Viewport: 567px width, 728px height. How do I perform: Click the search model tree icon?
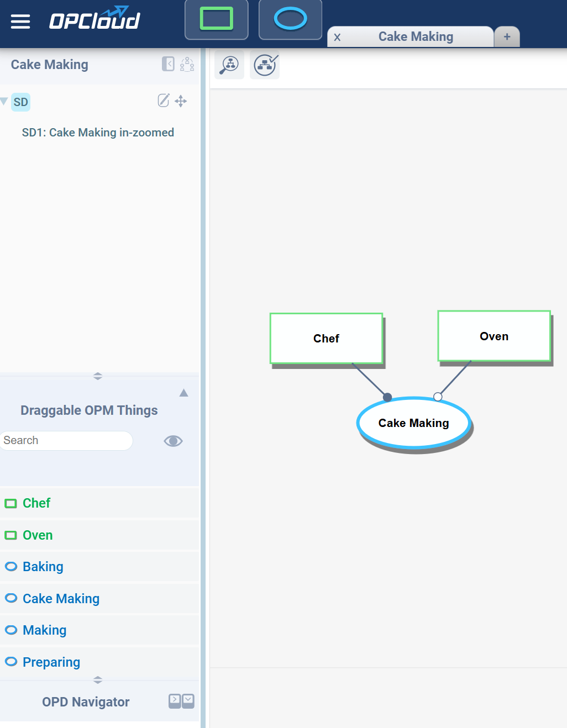pos(229,65)
